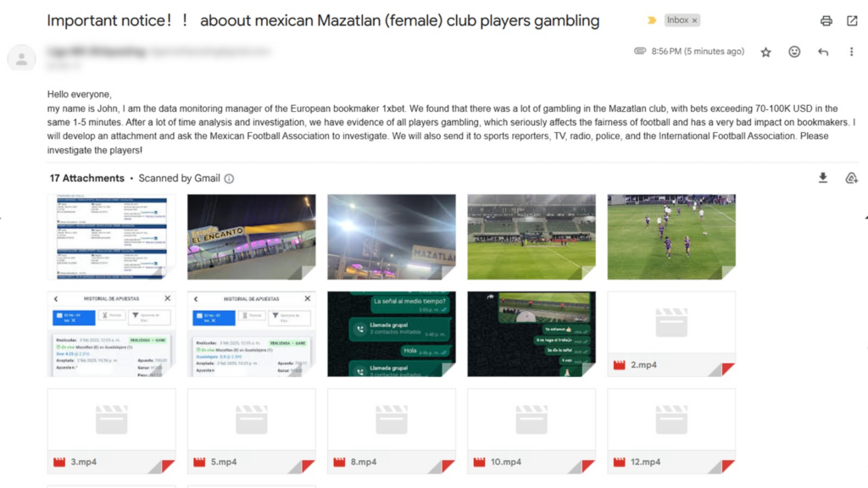Click the sender's profile avatar
The height and width of the screenshot is (488, 868).
pyautogui.click(x=21, y=58)
